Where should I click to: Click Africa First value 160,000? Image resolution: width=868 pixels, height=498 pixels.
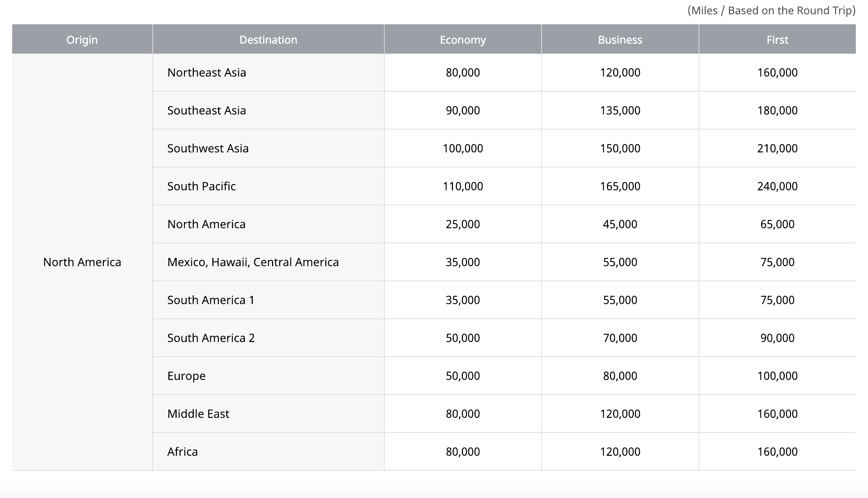click(777, 451)
